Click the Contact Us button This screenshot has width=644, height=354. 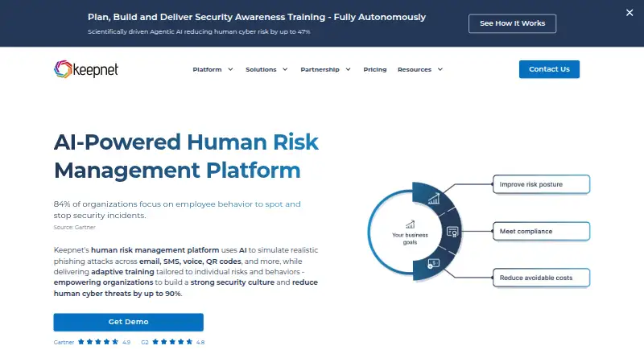pyautogui.click(x=549, y=69)
